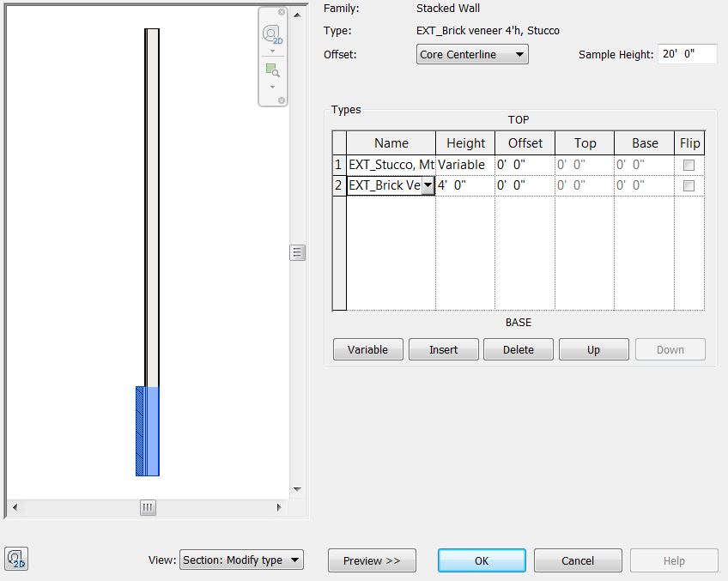The width and height of the screenshot is (728, 581).
Task: Click the Cancel button
Action: click(578, 560)
